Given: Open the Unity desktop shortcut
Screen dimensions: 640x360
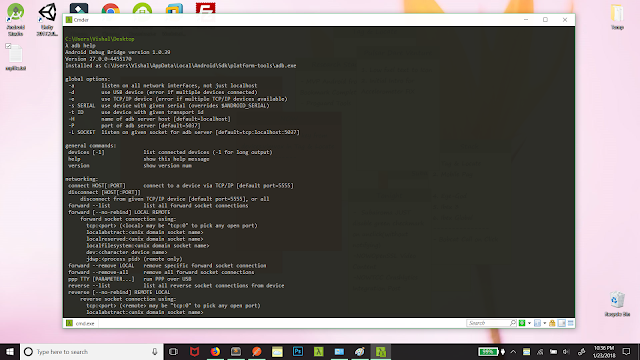Looking at the screenshot, I should tap(47, 19).
